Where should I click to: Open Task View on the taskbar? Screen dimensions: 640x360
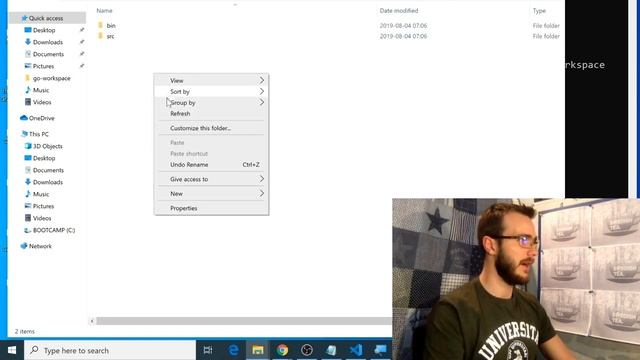pos(208,350)
